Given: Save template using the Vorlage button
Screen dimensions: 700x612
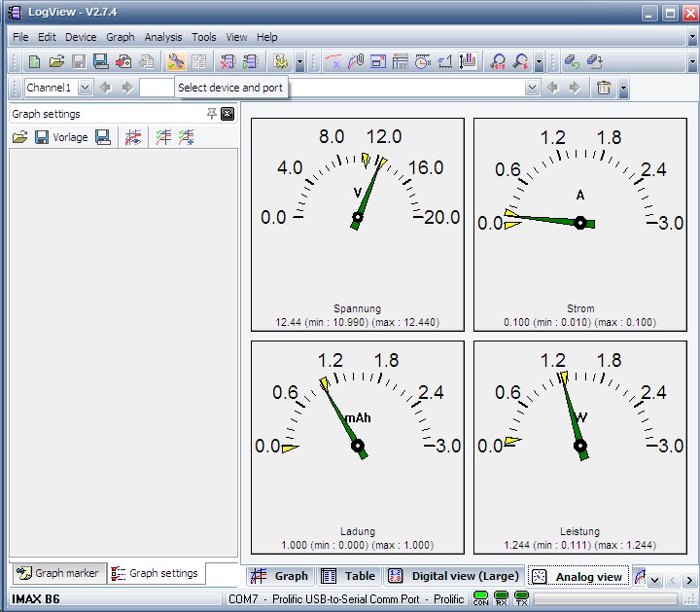Looking at the screenshot, I should [x=61, y=137].
